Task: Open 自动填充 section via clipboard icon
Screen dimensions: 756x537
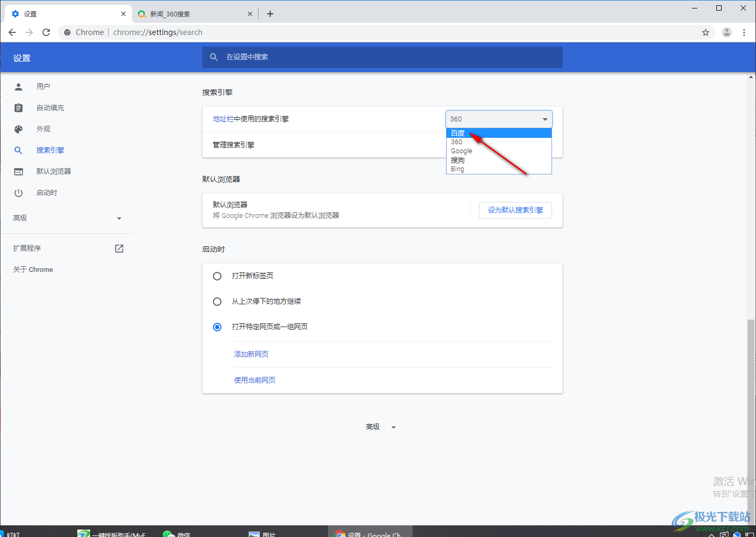Action: (x=19, y=108)
